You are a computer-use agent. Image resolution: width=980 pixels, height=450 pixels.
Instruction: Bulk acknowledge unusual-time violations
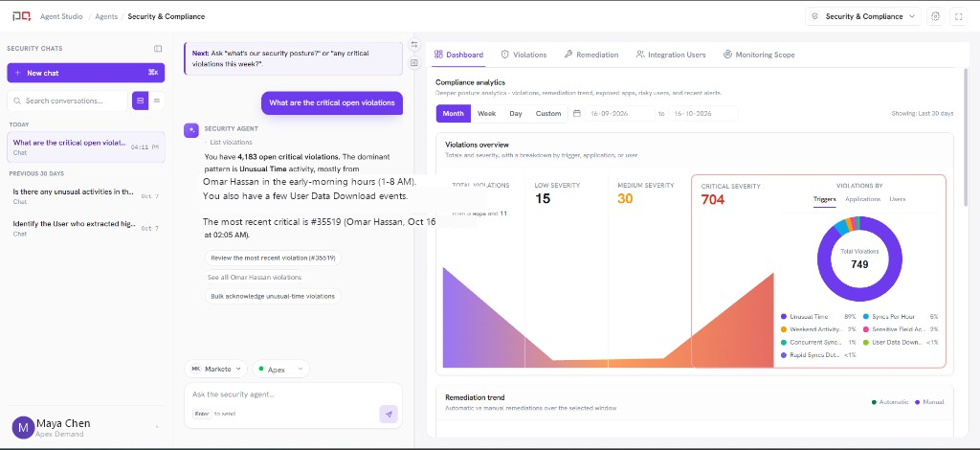[273, 296]
